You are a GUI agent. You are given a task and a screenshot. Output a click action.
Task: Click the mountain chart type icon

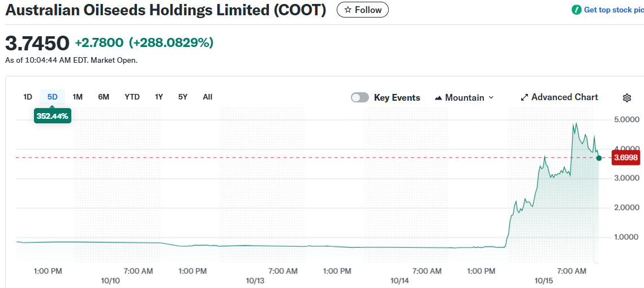(x=438, y=98)
